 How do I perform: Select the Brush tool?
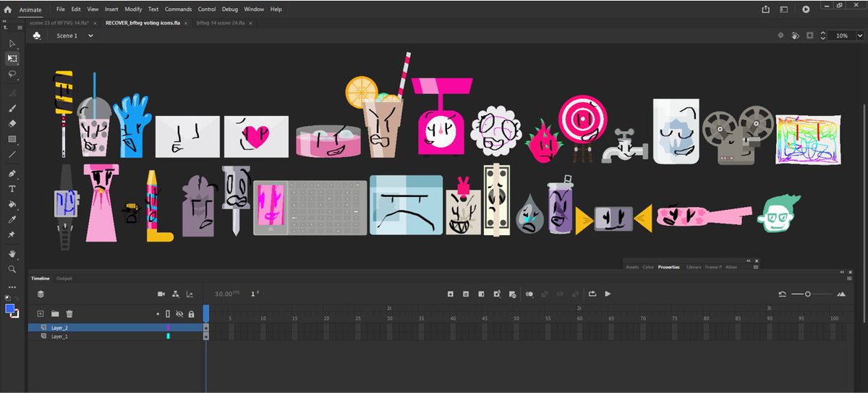(x=12, y=108)
